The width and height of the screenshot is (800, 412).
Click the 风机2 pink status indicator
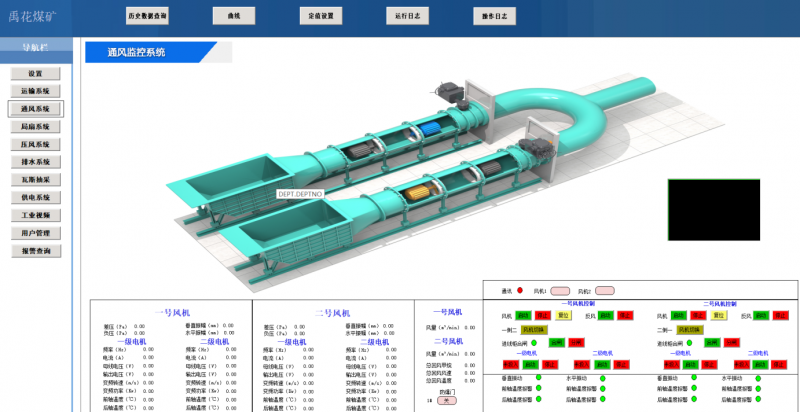pyautogui.click(x=604, y=291)
